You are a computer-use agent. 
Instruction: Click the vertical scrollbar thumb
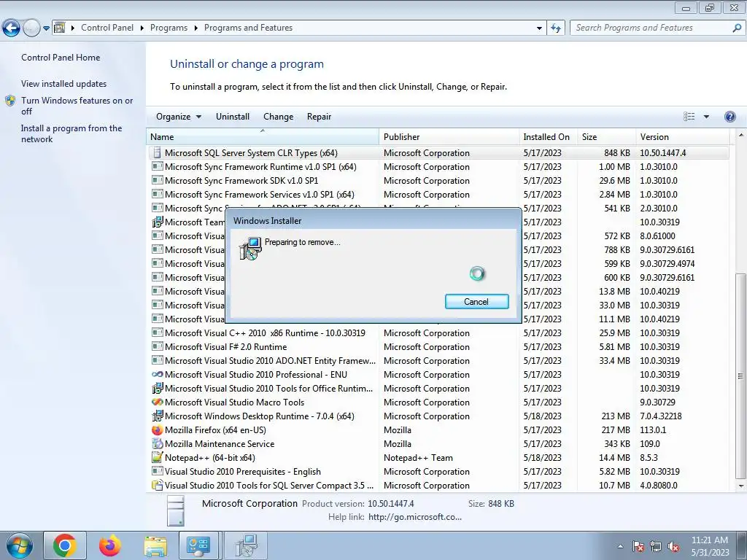click(741, 376)
